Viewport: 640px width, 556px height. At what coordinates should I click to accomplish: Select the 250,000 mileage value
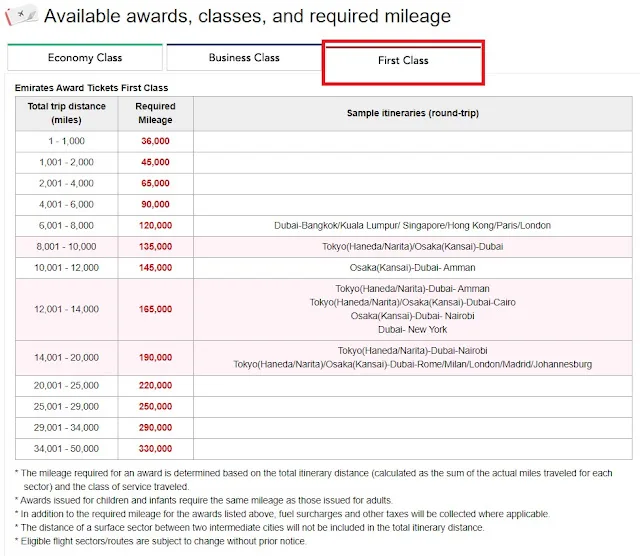156,407
